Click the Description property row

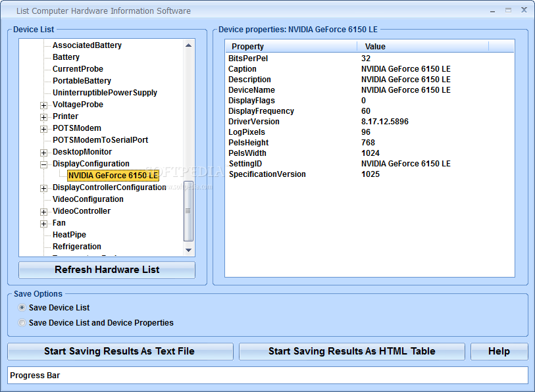370,80
